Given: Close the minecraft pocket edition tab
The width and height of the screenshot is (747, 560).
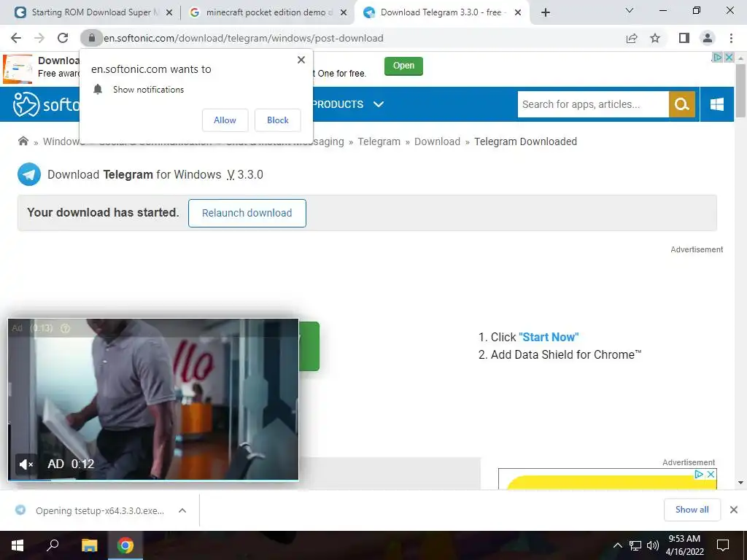Looking at the screenshot, I should coord(344,13).
